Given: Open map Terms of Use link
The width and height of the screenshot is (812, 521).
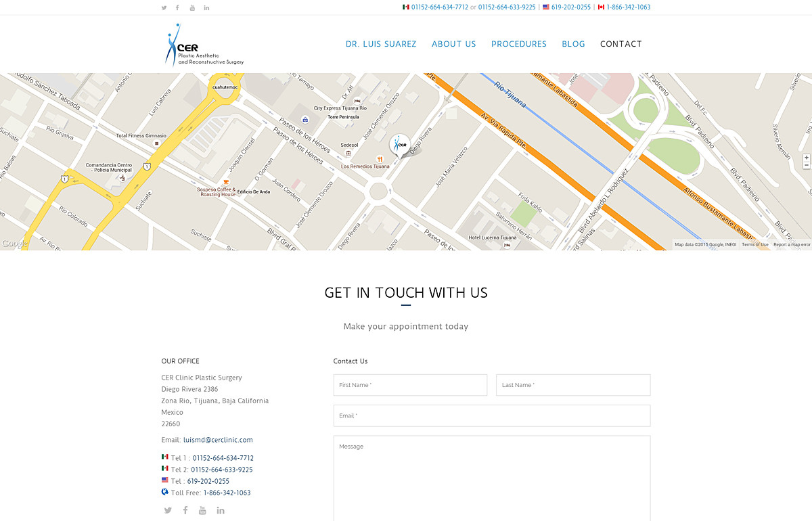Looking at the screenshot, I should click(x=754, y=245).
